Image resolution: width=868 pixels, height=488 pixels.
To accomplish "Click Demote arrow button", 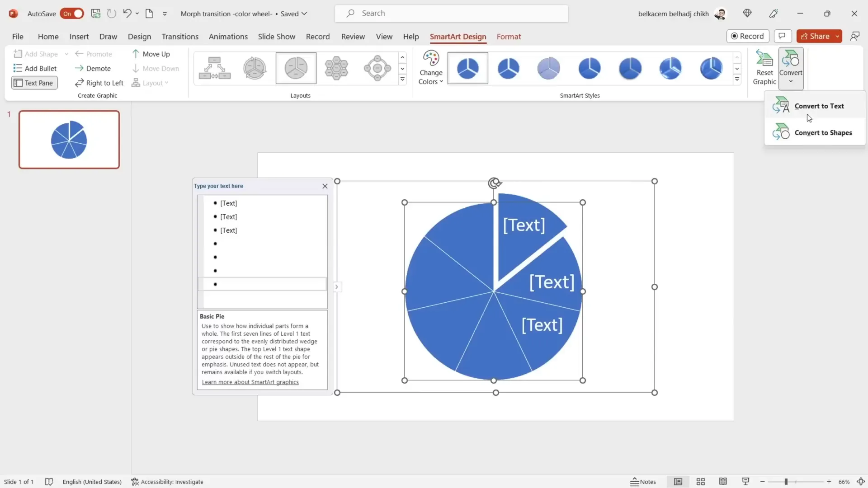I will coord(80,68).
